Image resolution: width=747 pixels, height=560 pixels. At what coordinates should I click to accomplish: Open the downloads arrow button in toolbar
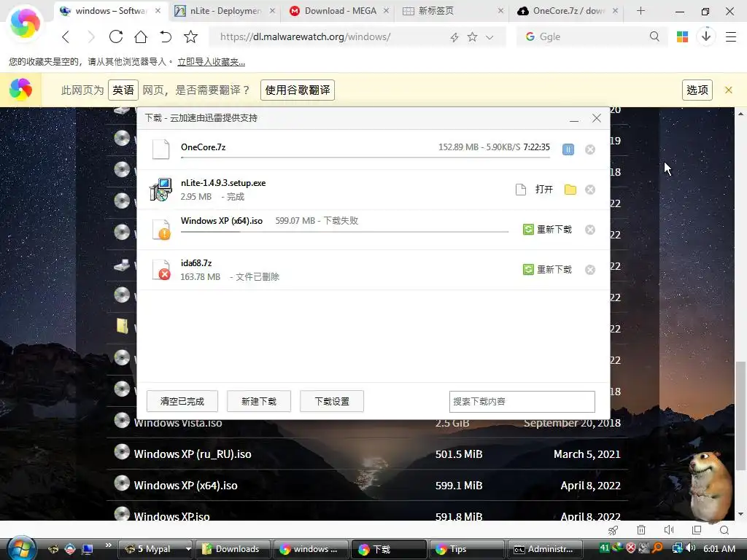tap(706, 36)
